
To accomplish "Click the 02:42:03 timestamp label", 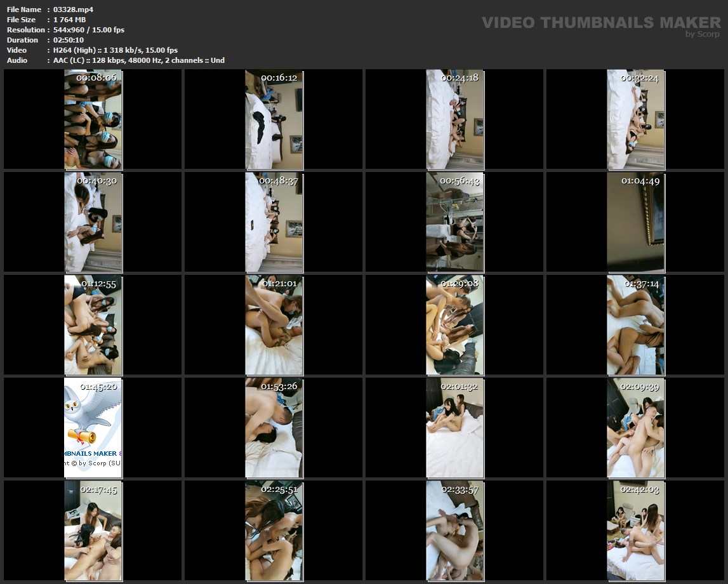I will point(639,489).
